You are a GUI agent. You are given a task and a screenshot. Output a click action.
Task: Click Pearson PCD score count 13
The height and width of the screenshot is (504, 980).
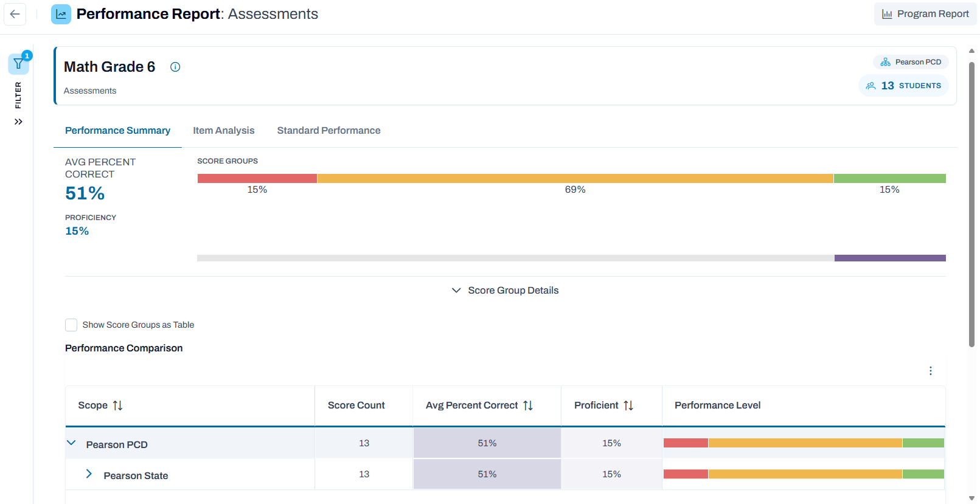(x=364, y=443)
